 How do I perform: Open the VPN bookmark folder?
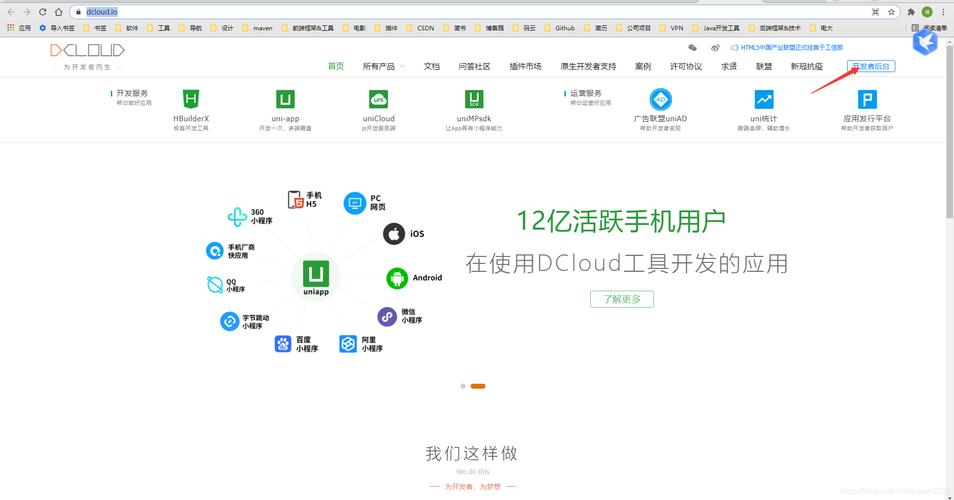[x=672, y=28]
